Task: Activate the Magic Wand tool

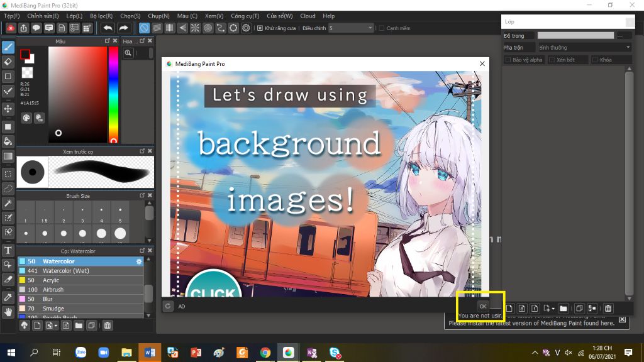Action: 8,203
